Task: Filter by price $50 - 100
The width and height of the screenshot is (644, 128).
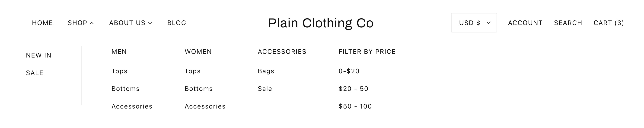Action: pos(355,106)
